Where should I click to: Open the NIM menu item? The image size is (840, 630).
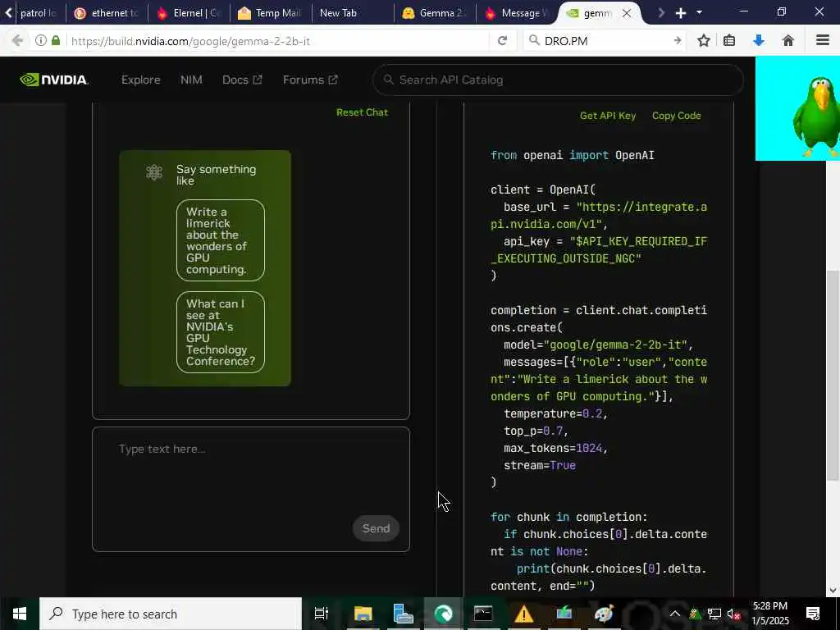click(191, 80)
